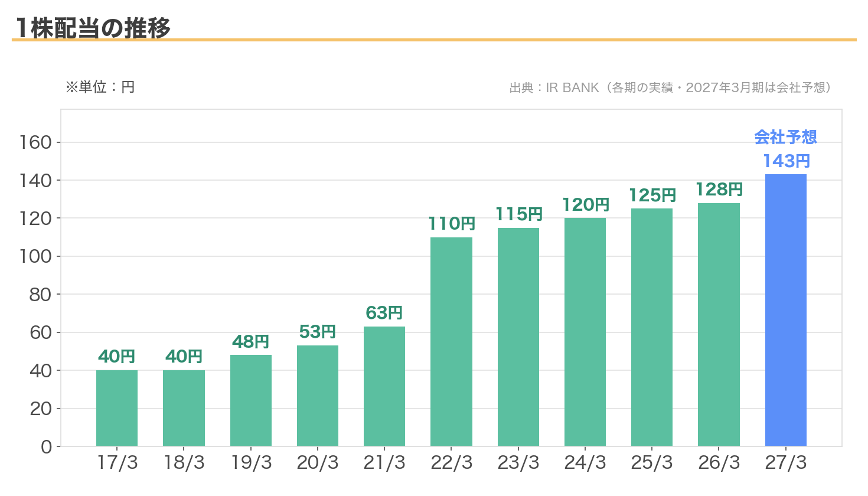The image size is (868, 496).
Task: Click the 40 y-axis tick label
Action: point(41,371)
